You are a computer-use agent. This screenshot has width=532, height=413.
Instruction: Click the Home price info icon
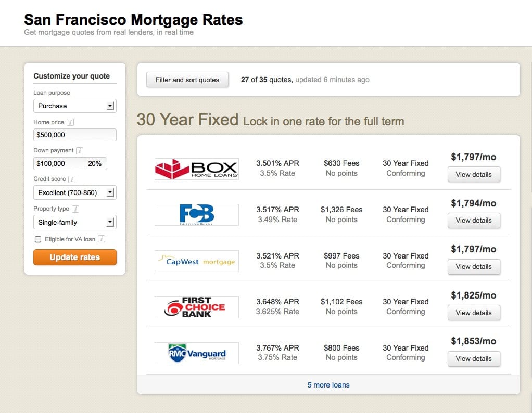[x=70, y=123]
